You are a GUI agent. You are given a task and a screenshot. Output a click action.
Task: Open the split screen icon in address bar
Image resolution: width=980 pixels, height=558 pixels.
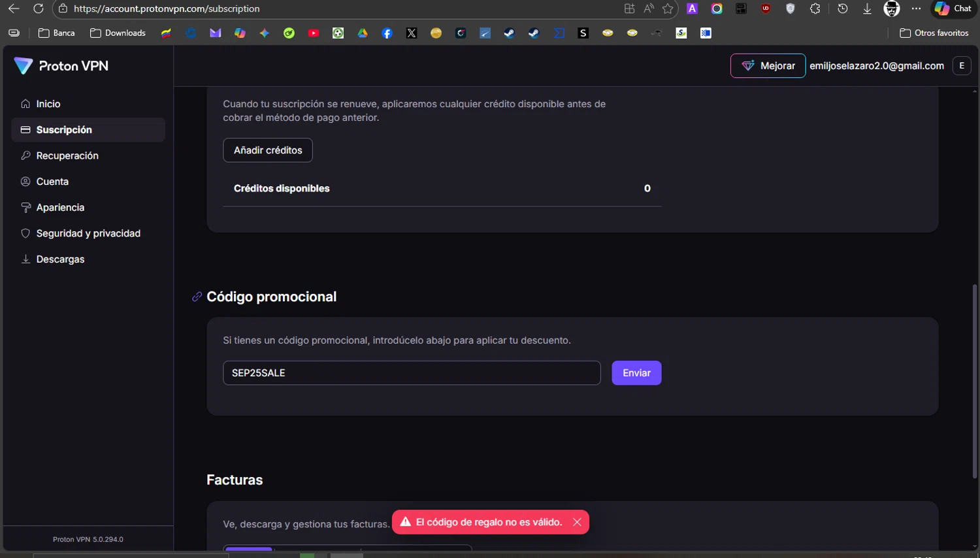(629, 8)
